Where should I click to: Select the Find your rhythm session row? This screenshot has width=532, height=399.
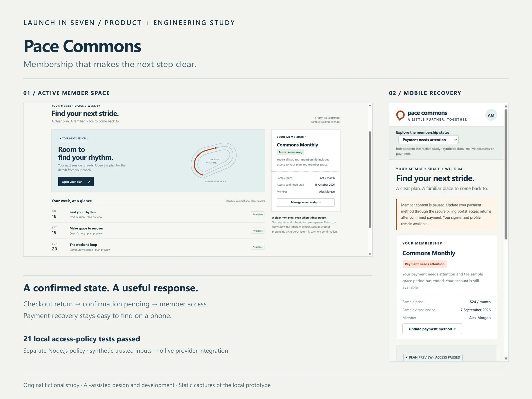point(158,214)
